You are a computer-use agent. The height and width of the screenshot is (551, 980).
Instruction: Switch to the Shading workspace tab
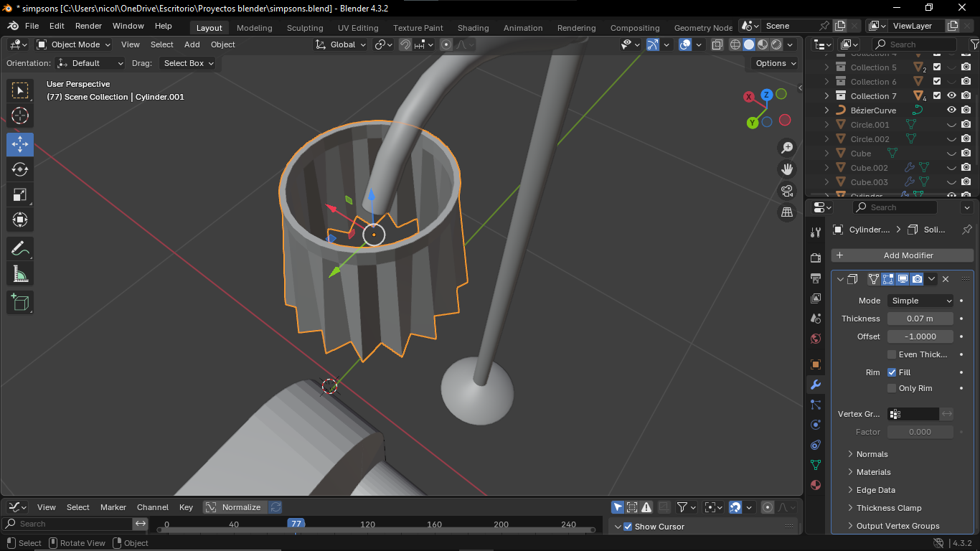click(473, 28)
